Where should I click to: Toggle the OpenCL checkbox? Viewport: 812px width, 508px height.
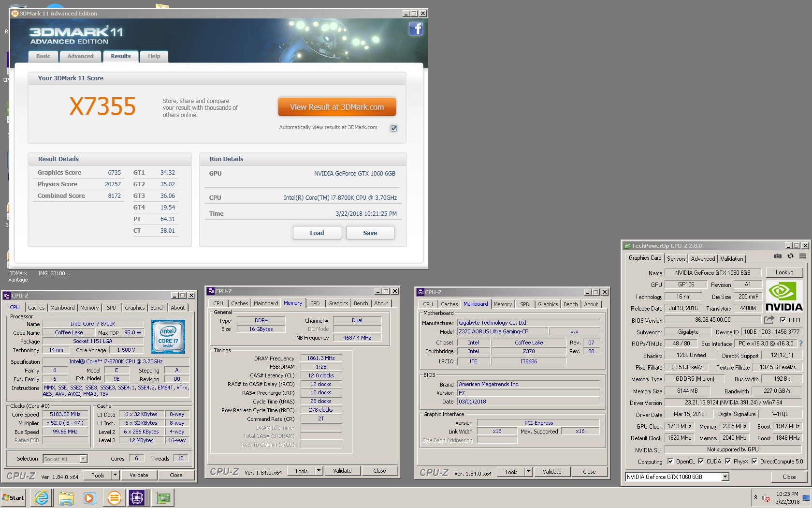[670, 462]
